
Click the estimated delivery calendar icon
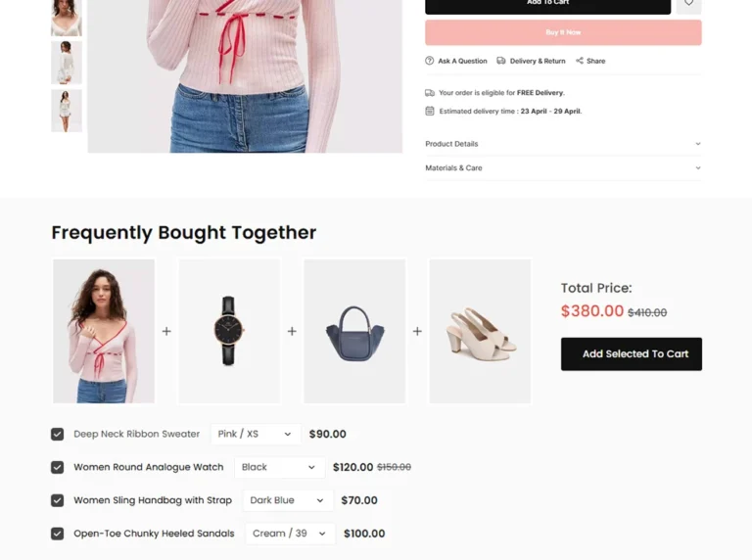click(x=430, y=112)
